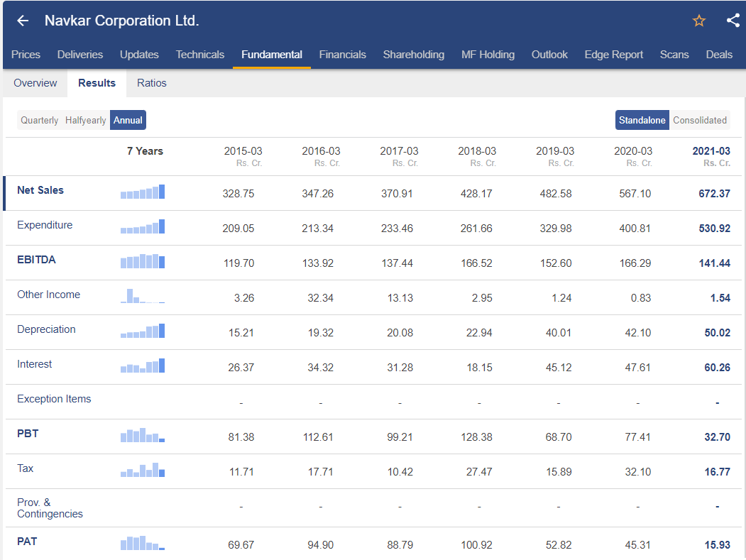Select the 2021-03 column header

pyautogui.click(x=711, y=156)
